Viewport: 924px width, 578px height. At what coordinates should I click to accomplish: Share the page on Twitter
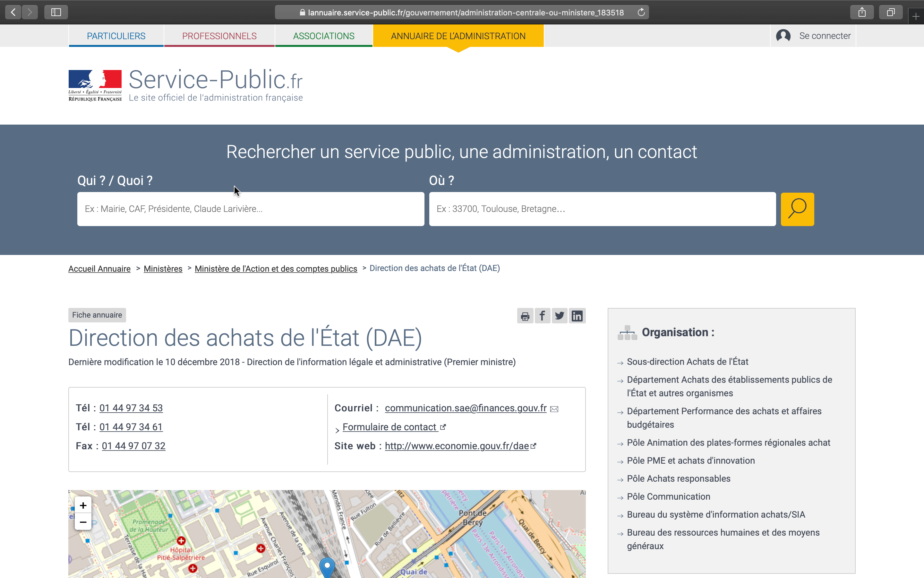point(559,316)
